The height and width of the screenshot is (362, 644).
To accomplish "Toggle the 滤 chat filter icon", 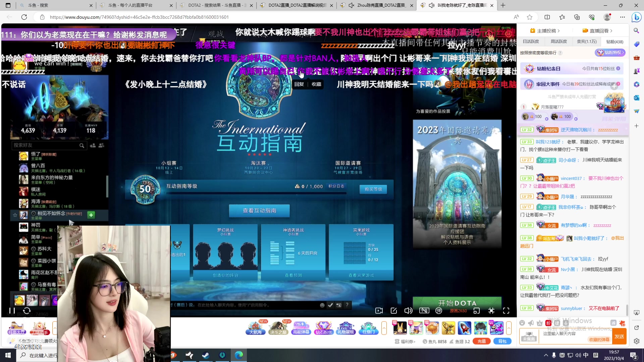I will click(x=613, y=323).
